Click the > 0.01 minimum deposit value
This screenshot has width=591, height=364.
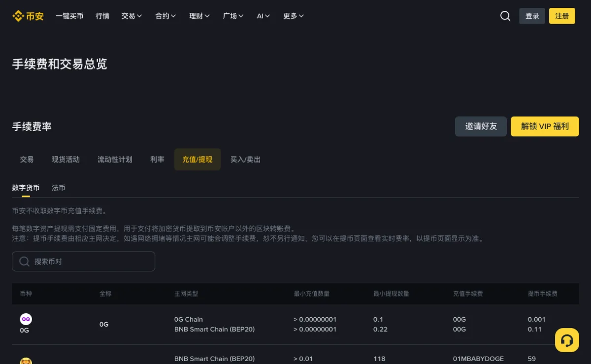(303, 359)
